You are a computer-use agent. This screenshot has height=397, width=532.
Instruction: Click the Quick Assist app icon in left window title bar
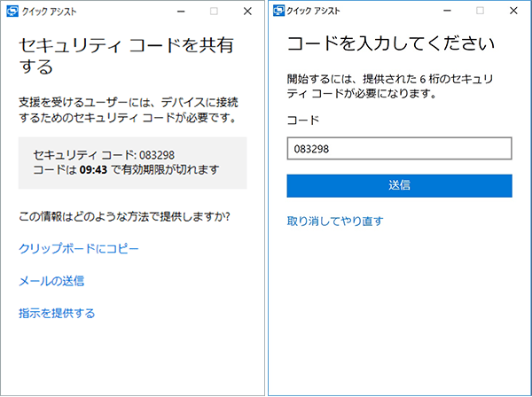12,12
